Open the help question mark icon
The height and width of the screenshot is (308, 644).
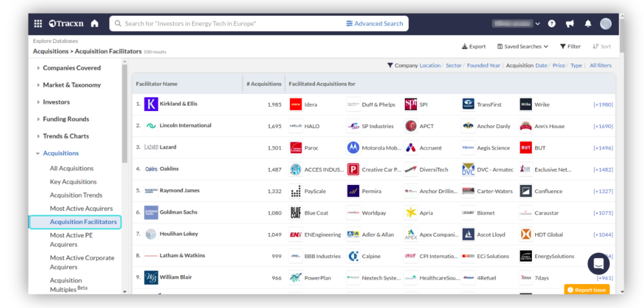click(551, 24)
